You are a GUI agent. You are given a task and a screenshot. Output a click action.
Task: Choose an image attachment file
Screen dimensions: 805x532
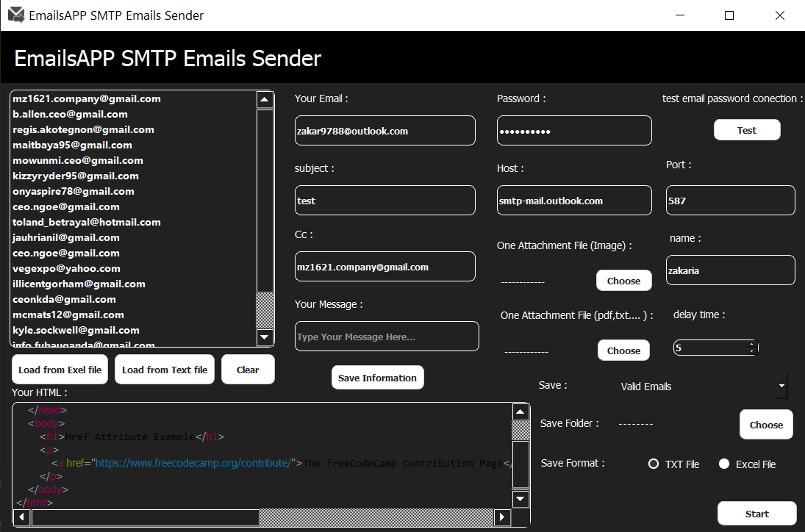623,280
